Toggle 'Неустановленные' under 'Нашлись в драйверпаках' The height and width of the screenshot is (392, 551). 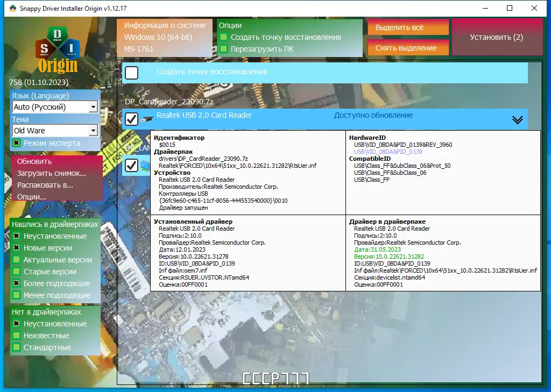pyautogui.click(x=16, y=236)
